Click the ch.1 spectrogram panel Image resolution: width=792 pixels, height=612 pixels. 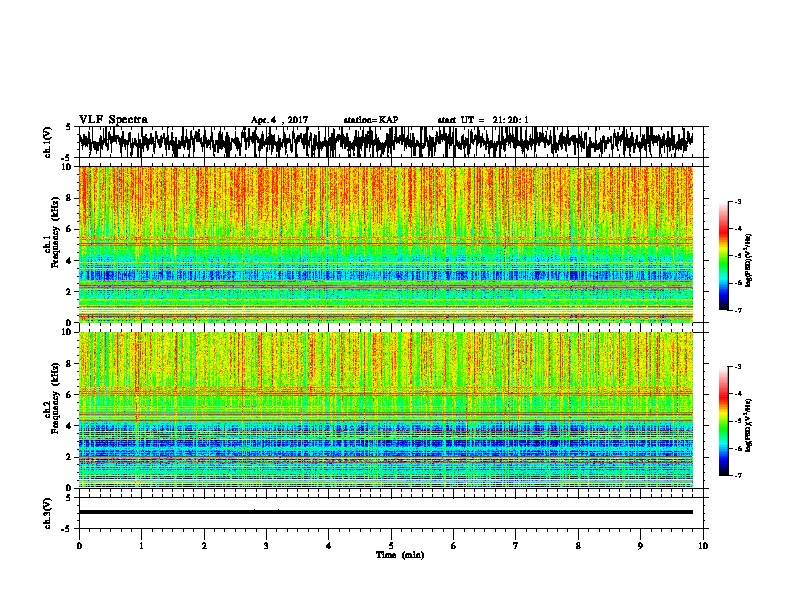386,244
